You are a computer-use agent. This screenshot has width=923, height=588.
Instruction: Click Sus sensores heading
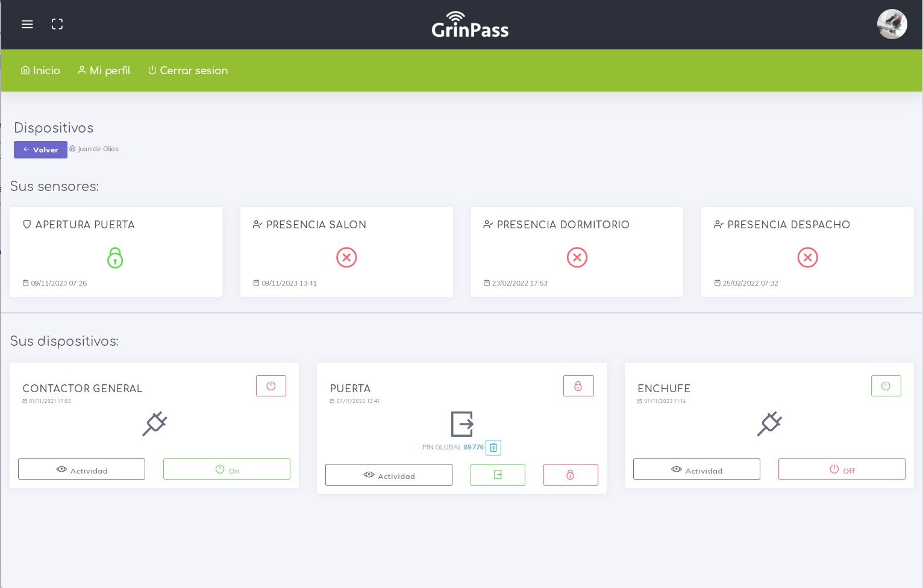click(54, 186)
